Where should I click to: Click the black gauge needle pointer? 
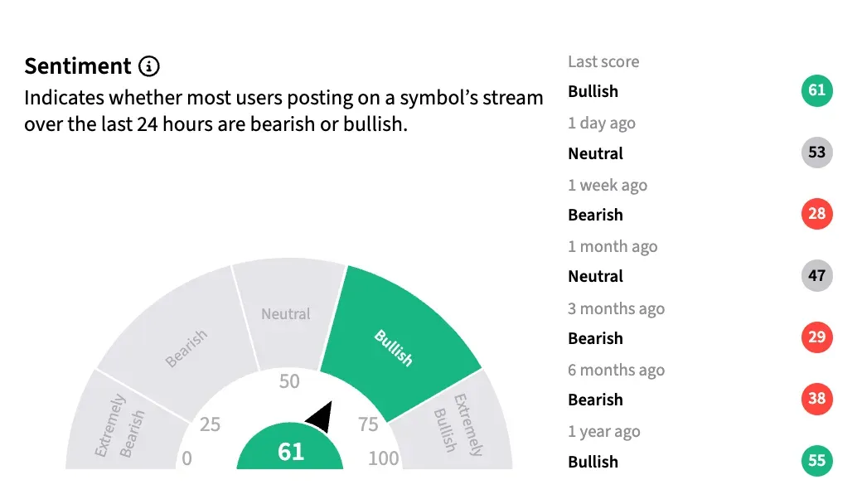tap(321, 417)
